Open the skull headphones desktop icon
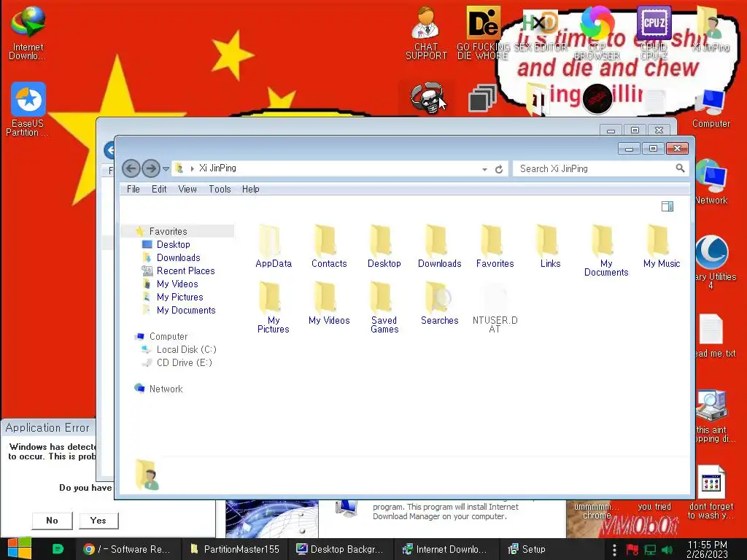Image resolution: width=747 pixels, height=560 pixels. pos(427,98)
